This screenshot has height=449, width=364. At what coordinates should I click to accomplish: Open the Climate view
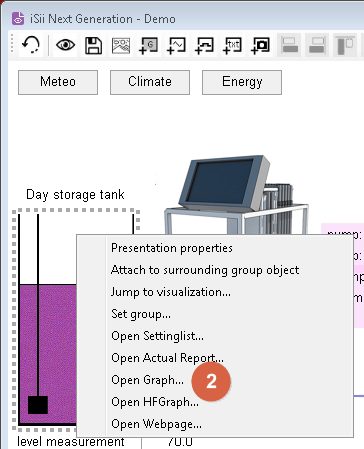[150, 82]
